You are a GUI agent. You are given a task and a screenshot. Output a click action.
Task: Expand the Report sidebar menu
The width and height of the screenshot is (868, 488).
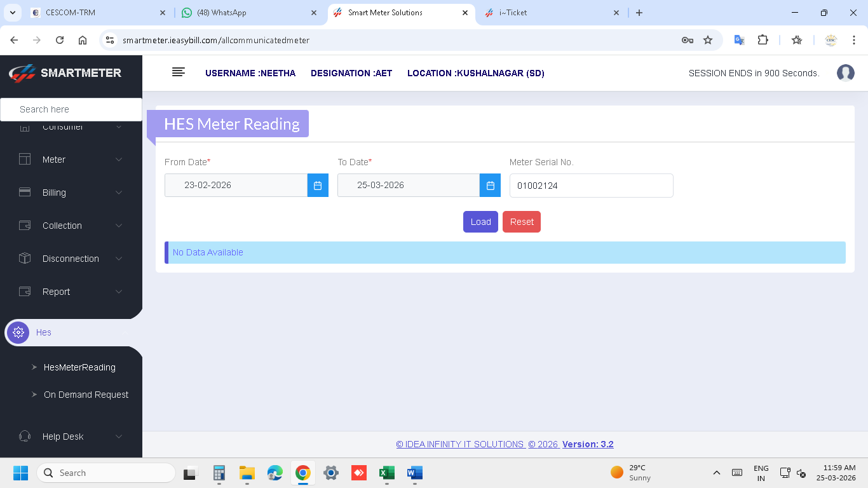70,292
